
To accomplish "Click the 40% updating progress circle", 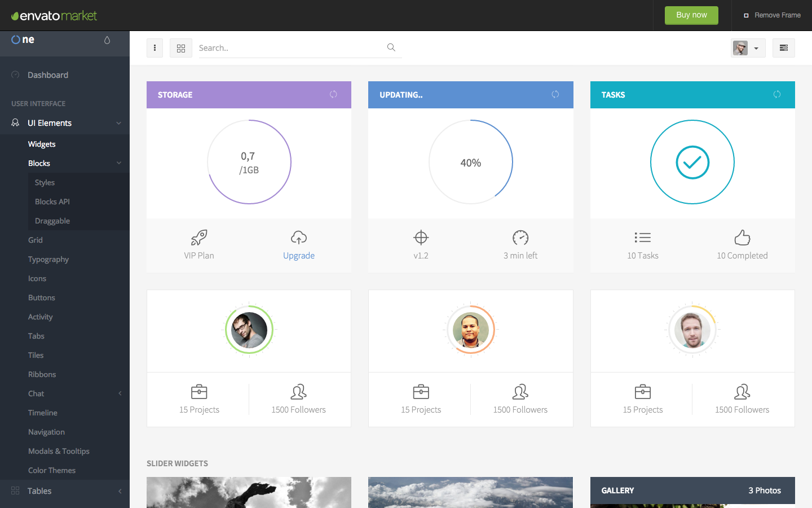I will point(471,163).
